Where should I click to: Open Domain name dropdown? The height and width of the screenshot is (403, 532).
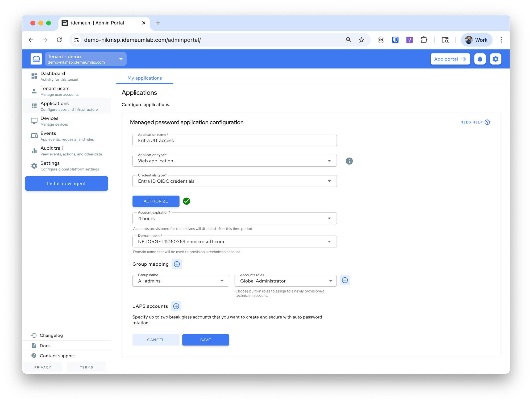pos(235,241)
